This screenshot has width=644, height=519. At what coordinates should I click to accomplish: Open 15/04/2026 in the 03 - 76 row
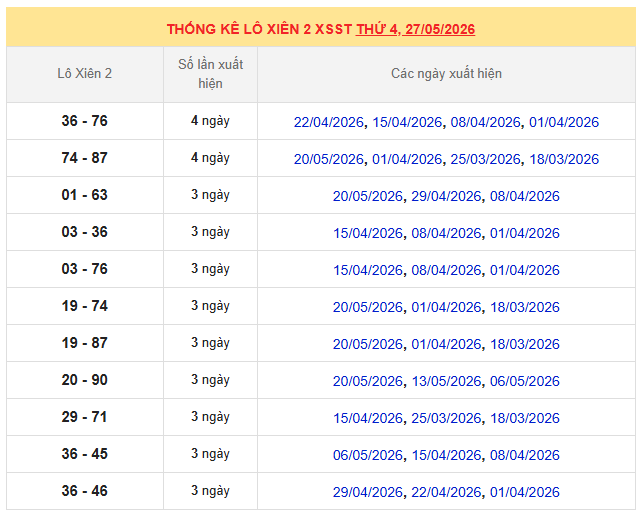[x=368, y=270]
